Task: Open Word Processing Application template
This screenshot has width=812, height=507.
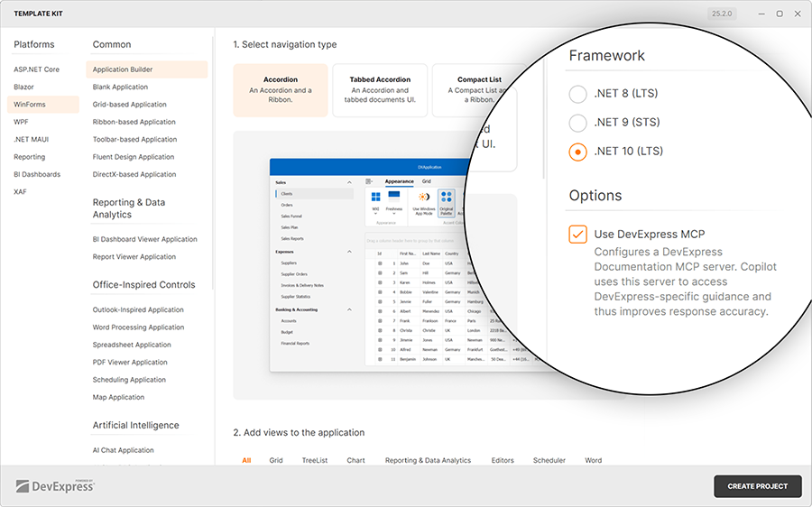Action: (138, 327)
